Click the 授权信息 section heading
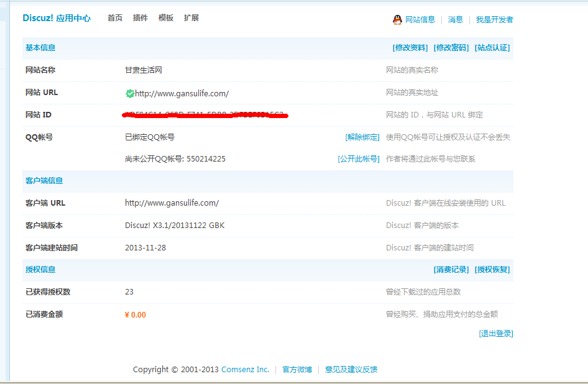Image resolution: width=588 pixels, height=384 pixels. coord(40,270)
